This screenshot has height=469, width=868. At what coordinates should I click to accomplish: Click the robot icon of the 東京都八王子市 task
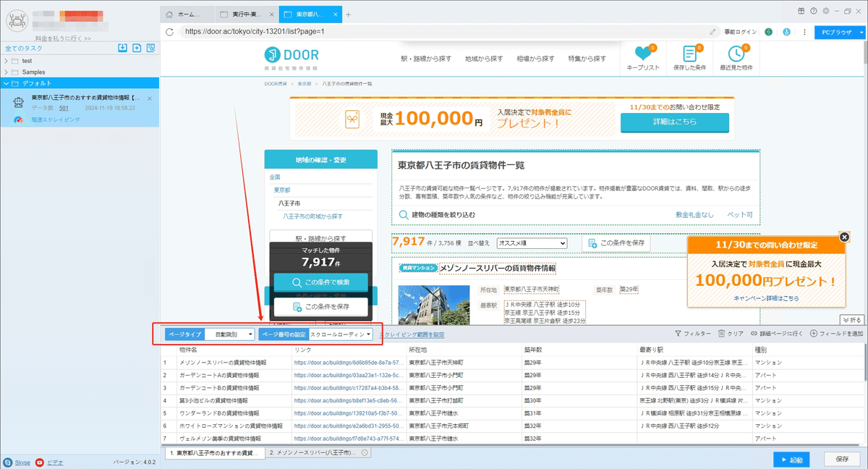[19, 103]
